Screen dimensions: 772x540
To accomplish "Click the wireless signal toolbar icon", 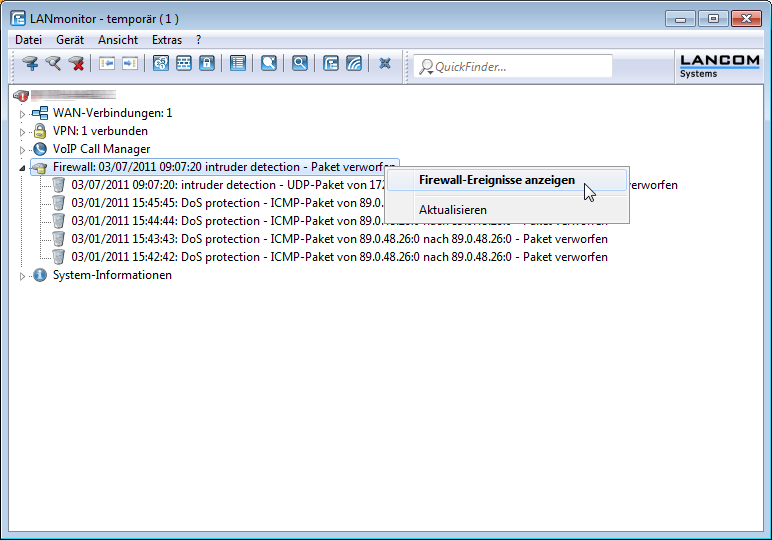I will coord(353,64).
